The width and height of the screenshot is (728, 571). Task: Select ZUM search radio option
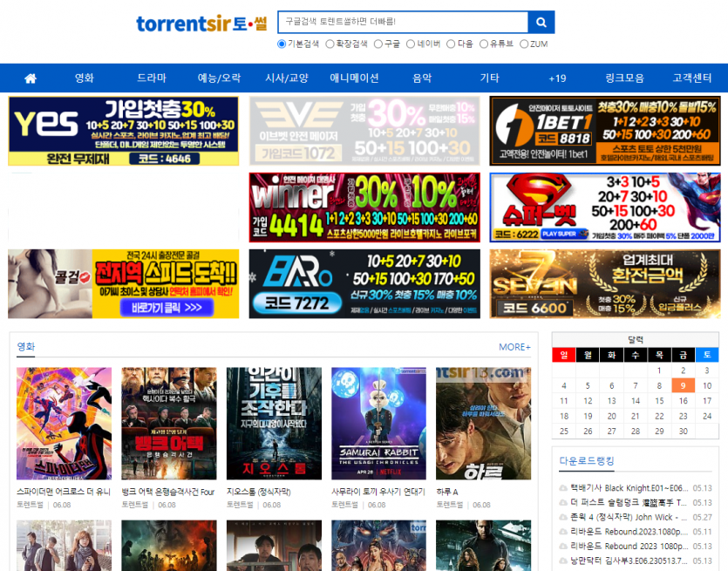coord(524,44)
